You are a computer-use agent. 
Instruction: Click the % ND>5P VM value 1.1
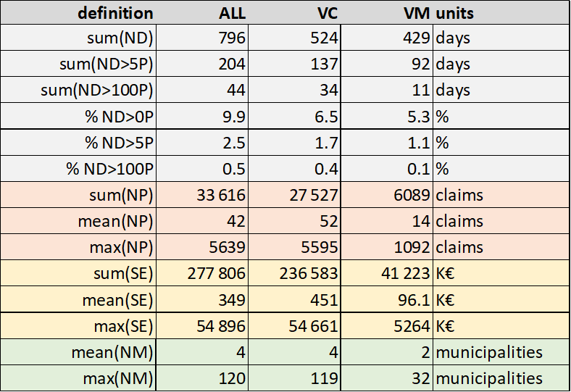click(x=417, y=143)
